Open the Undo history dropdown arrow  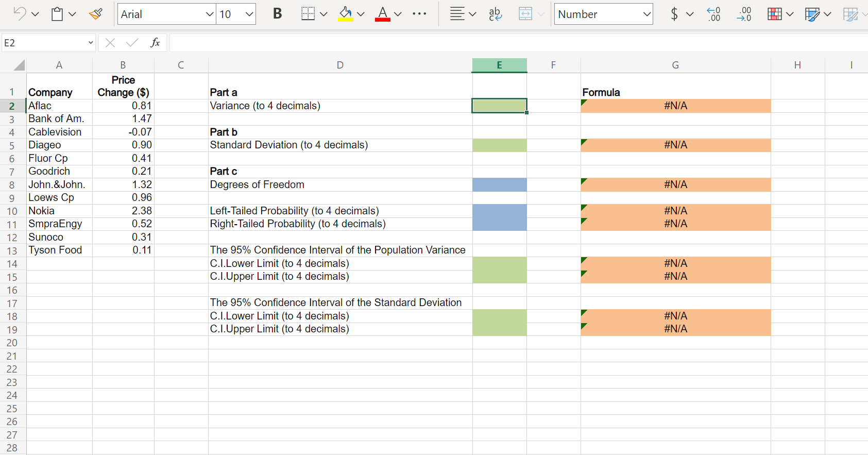coord(35,14)
